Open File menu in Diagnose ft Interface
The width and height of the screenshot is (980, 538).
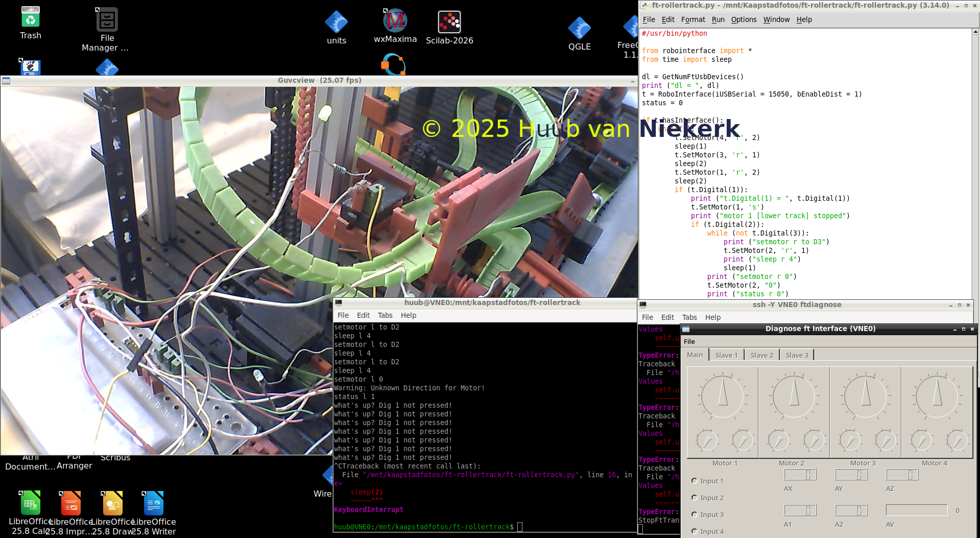pyautogui.click(x=689, y=341)
